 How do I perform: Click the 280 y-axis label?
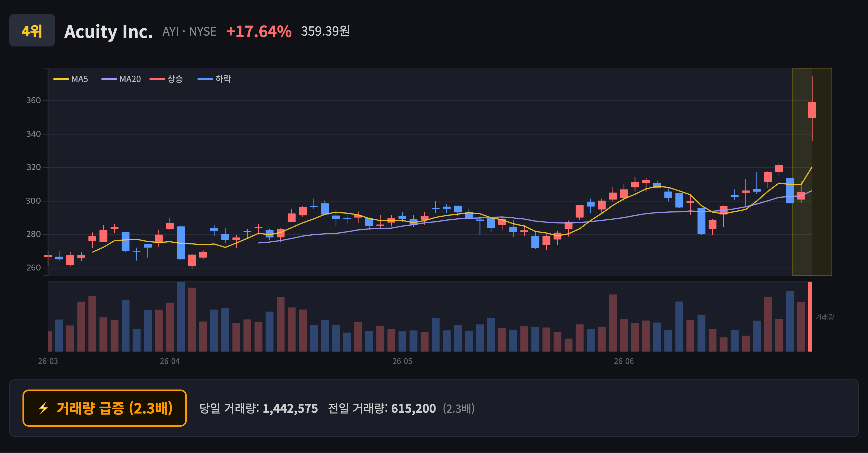point(34,234)
